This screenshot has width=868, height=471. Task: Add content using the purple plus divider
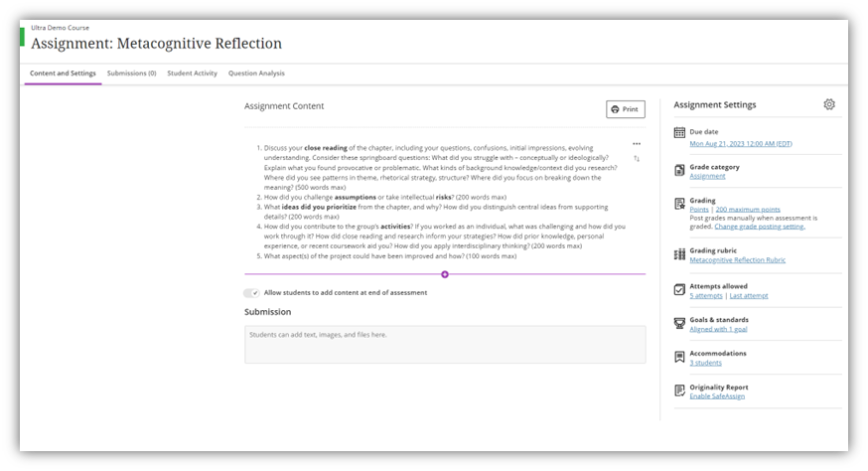(x=445, y=274)
